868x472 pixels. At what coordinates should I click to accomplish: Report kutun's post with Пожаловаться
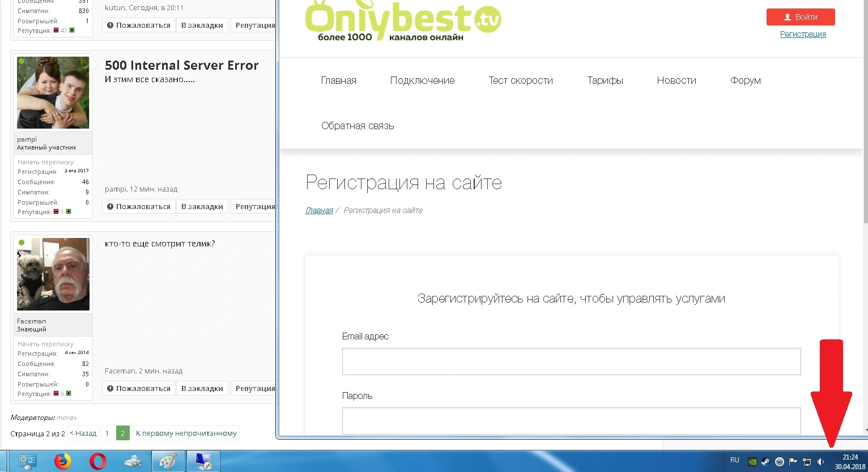coord(139,25)
